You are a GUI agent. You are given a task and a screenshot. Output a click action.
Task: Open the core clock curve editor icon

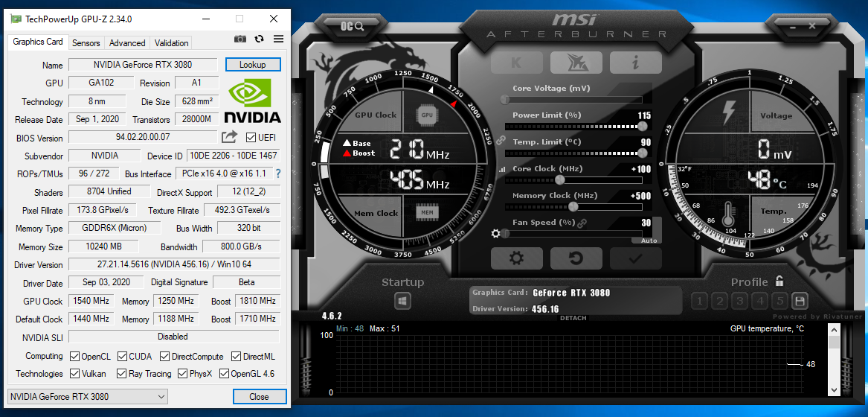pyautogui.click(x=502, y=170)
